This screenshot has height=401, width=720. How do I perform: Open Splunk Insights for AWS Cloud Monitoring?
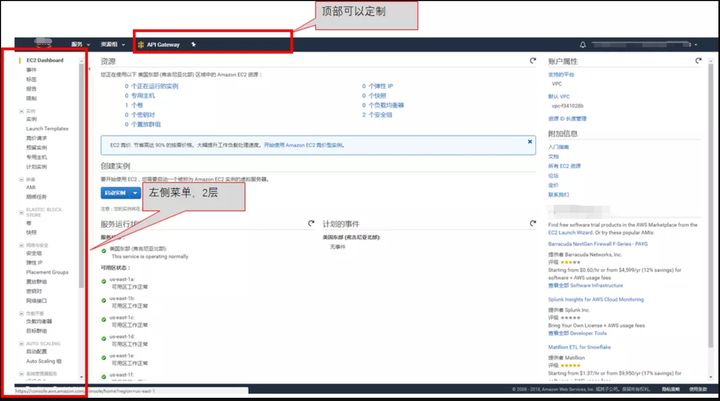click(x=596, y=299)
